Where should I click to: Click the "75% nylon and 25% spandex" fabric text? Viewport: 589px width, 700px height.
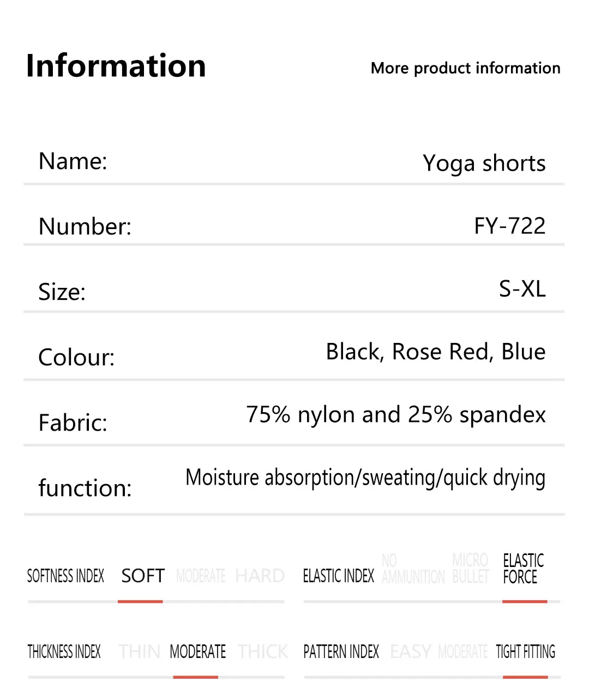click(395, 414)
